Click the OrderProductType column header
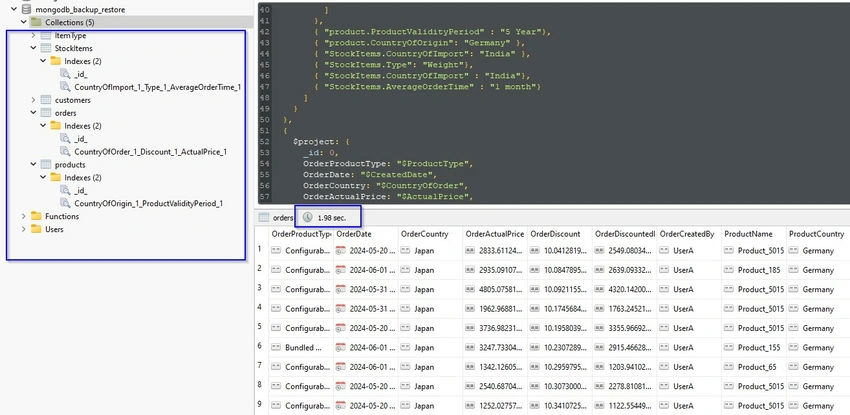850x415 pixels. tap(301, 234)
